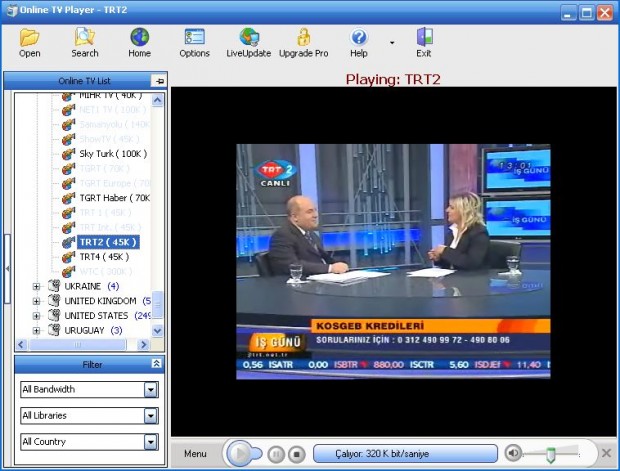Click the UKRAINE folder icon
This screenshot has width=620, height=471.
point(54,286)
